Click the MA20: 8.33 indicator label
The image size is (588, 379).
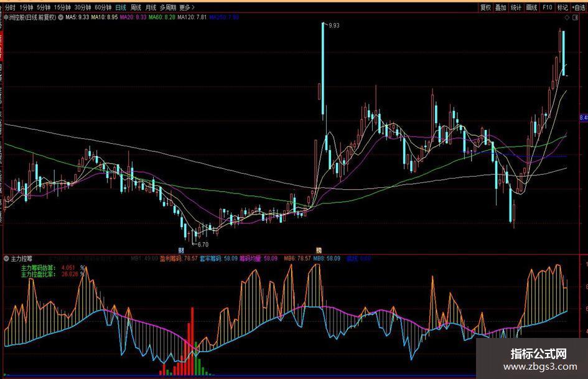(133, 17)
